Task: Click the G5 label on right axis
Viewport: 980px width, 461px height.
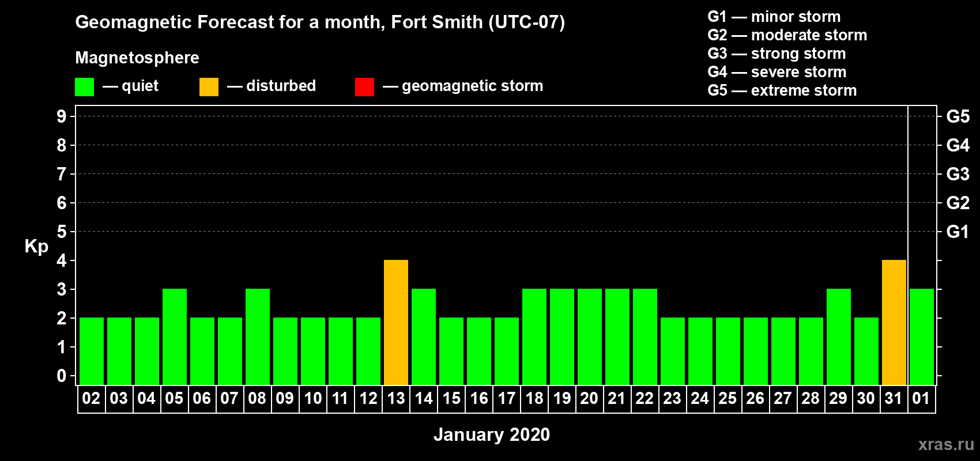Action: [958, 116]
